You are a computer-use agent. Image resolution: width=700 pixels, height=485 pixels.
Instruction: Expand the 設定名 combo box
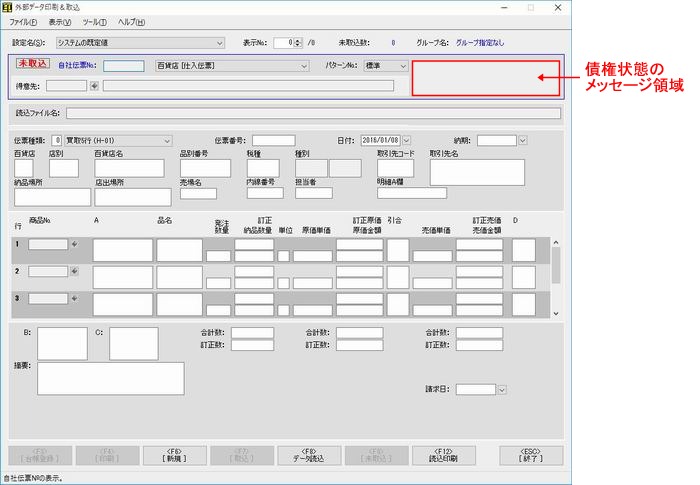[x=220, y=43]
